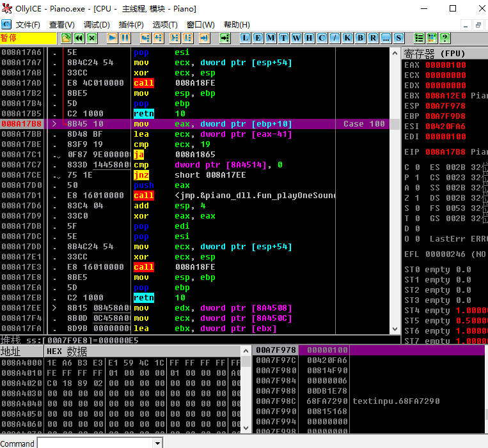Click the 地址 column header in dump
The image size is (488, 448).
tap(22, 351)
